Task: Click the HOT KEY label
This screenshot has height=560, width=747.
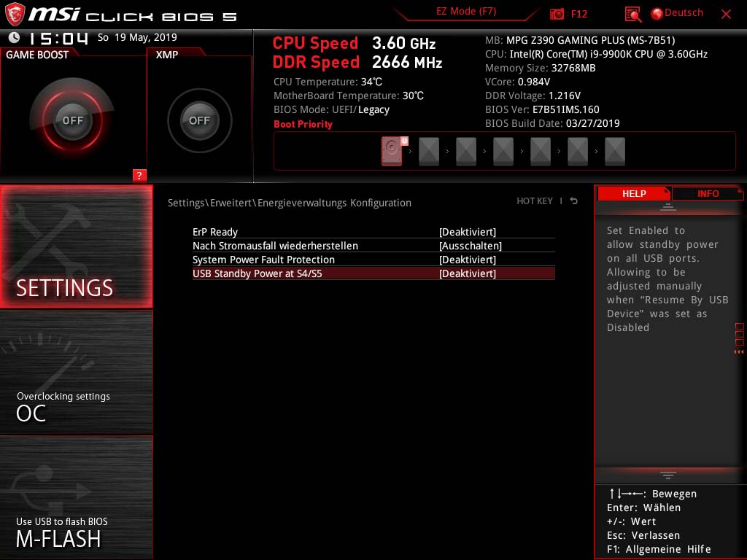Action: pyautogui.click(x=535, y=201)
